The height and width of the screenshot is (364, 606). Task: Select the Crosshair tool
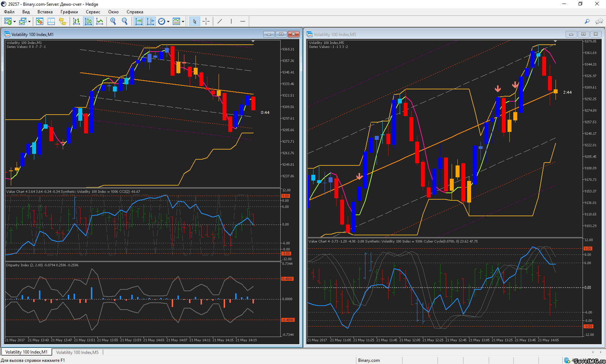pos(206,22)
